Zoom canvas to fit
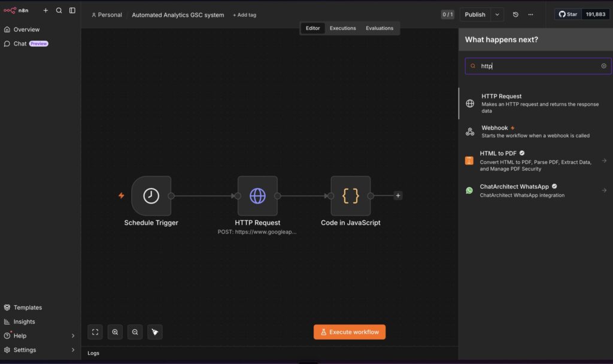613x364 pixels. 95,332
